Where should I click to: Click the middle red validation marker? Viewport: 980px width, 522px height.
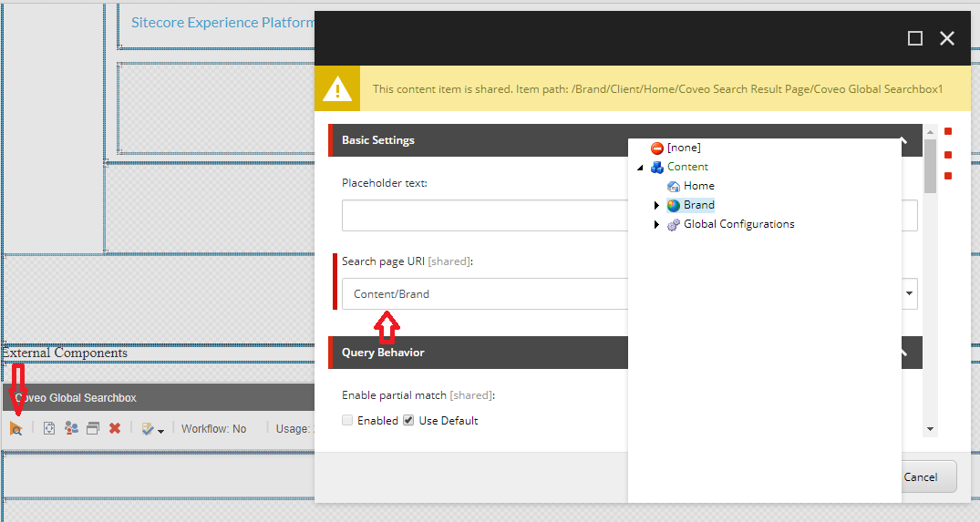pyautogui.click(x=948, y=155)
